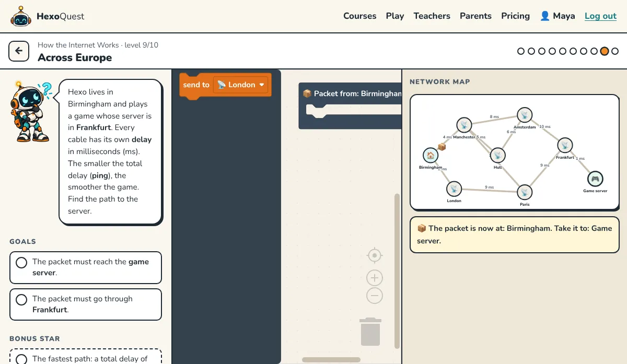Select the Amsterdam antenna node
This screenshot has width=627, height=364.
pyautogui.click(x=525, y=115)
